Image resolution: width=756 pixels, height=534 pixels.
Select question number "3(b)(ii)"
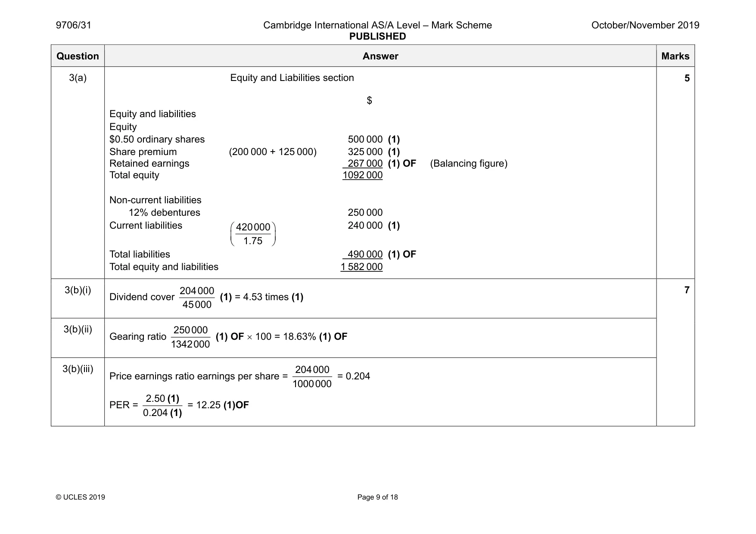(78, 329)
